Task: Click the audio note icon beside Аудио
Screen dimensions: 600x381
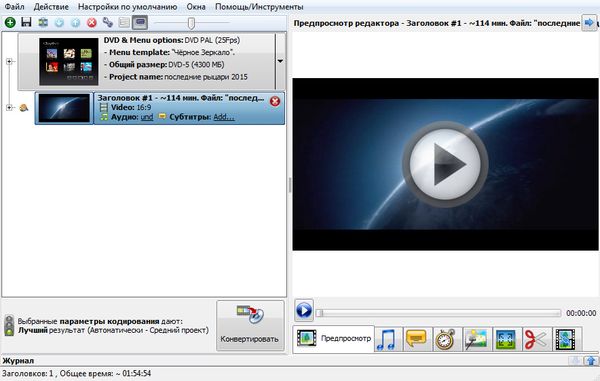Action: [103, 117]
